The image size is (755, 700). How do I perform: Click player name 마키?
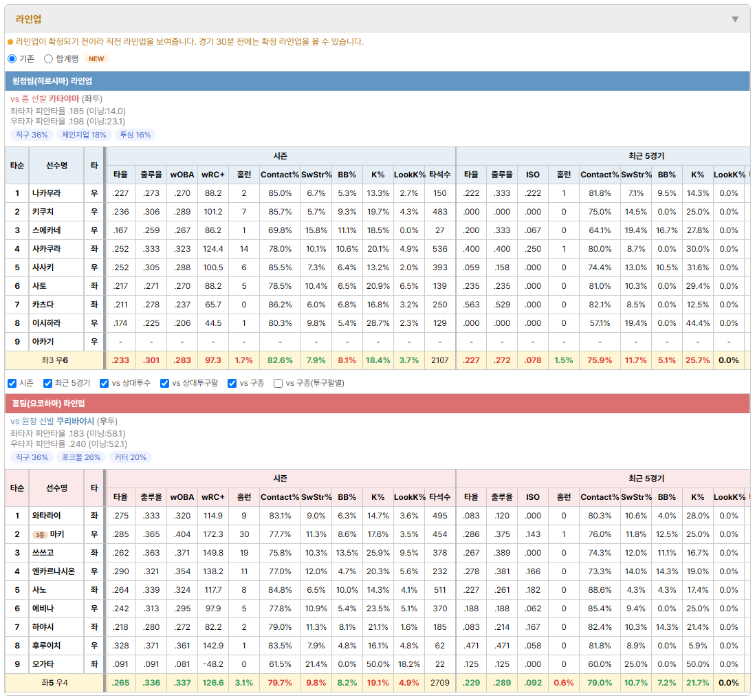pos(57,534)
